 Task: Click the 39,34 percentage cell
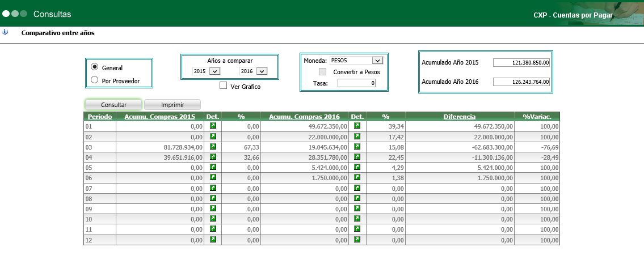pos(386,126)
